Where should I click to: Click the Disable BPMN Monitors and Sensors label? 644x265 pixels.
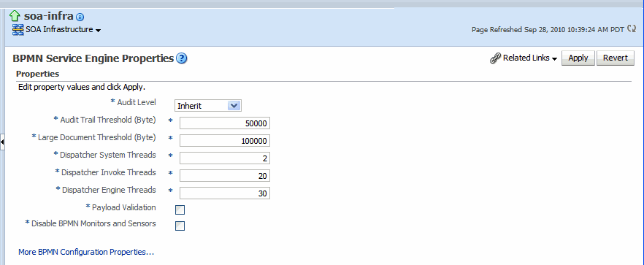pos(93,223)
